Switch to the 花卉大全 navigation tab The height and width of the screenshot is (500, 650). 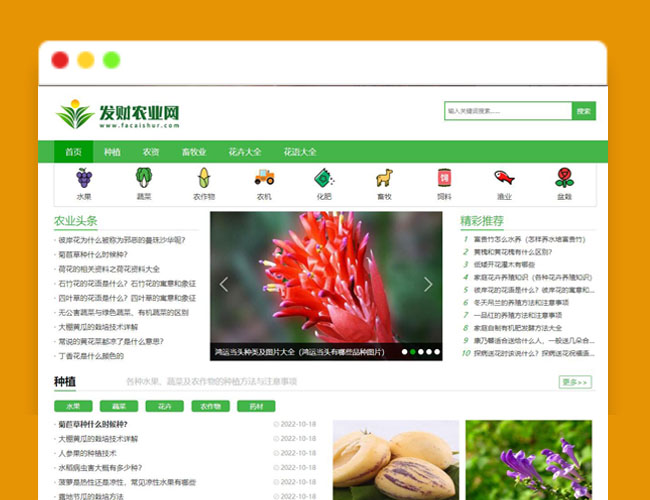click(244, 152)
